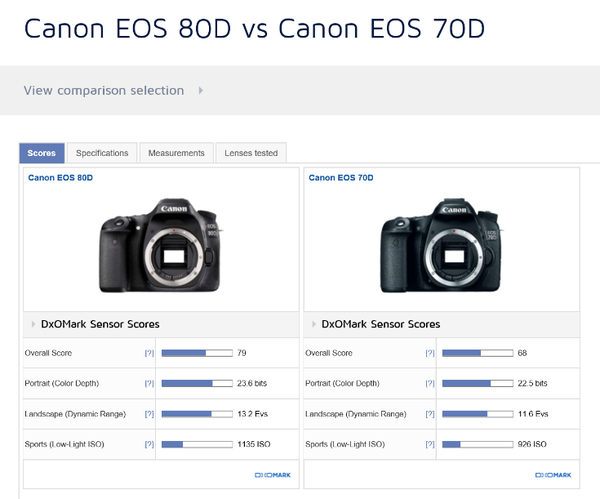The width and height of the screenshot is (600, 499).
Task: Click help icon for 80D Overall Score
Action: pyautogui.click(x=149, y=353)
